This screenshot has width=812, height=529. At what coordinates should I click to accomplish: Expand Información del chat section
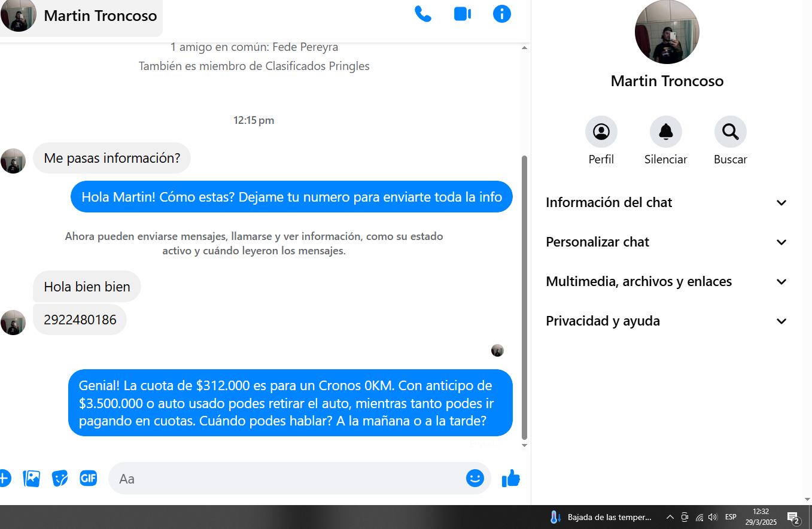[x=667, y=202]
